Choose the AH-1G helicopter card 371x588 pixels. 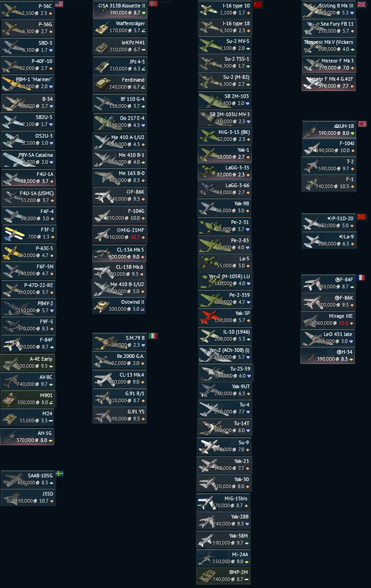click(27, 436)
